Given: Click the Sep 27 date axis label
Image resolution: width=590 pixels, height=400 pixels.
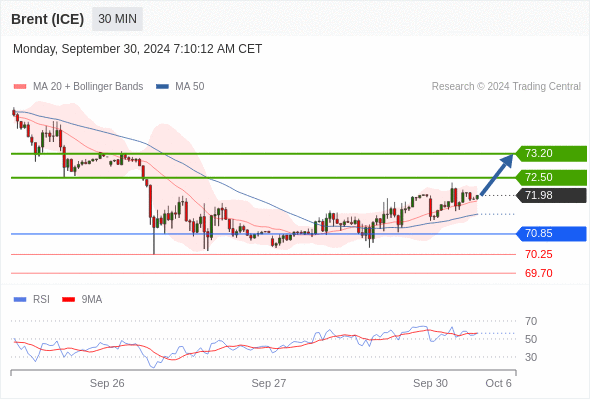Looking at the screenshot, I should tap(269, 383).
